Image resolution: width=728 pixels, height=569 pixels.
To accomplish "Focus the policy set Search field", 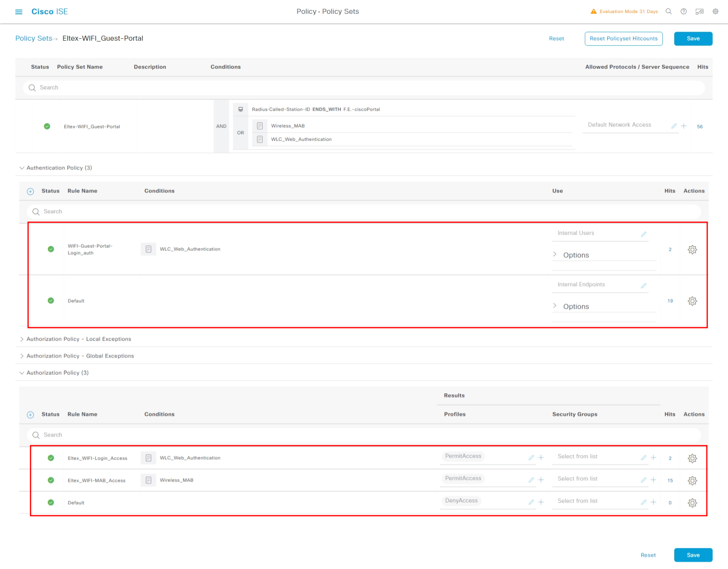I will (364, 88).
